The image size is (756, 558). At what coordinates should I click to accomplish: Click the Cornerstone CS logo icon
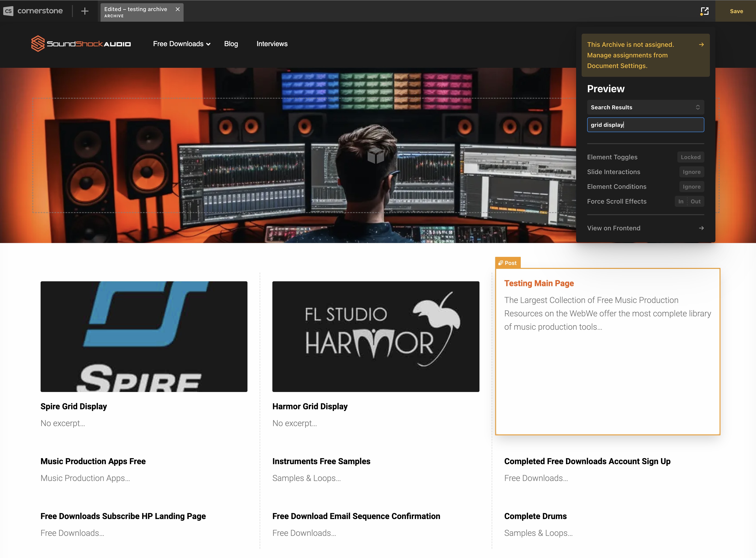[8, 11]
